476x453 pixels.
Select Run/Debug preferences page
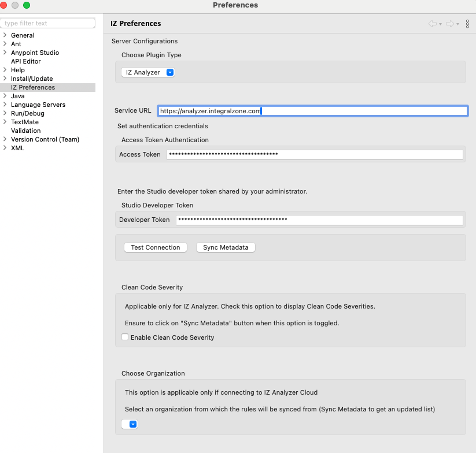click(x=28, y=113)
